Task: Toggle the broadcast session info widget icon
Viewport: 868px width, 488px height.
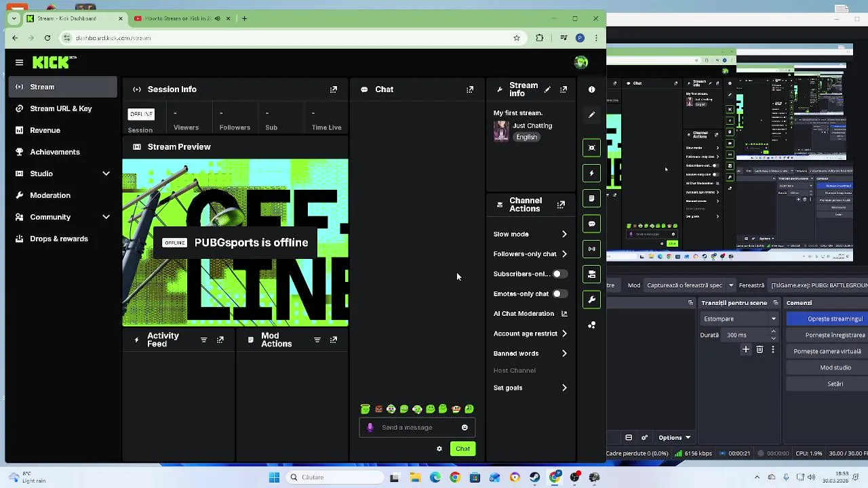Action: coord(592,249)
